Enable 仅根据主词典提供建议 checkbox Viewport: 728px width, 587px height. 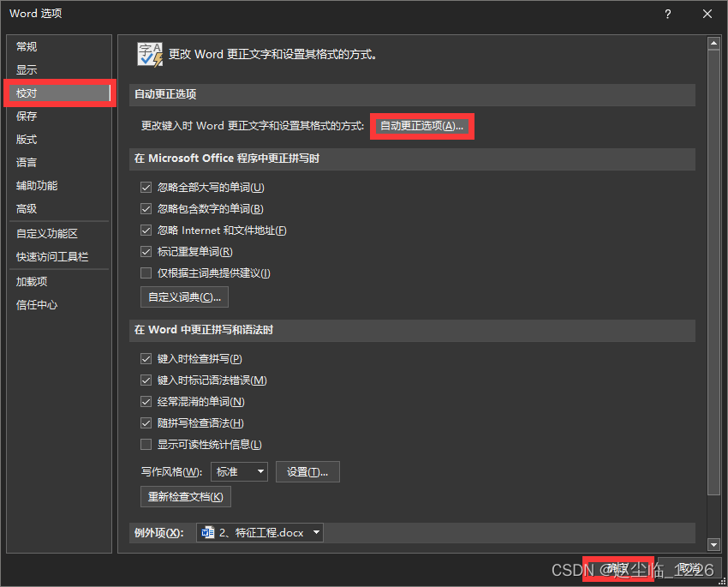tap(146, 273)
